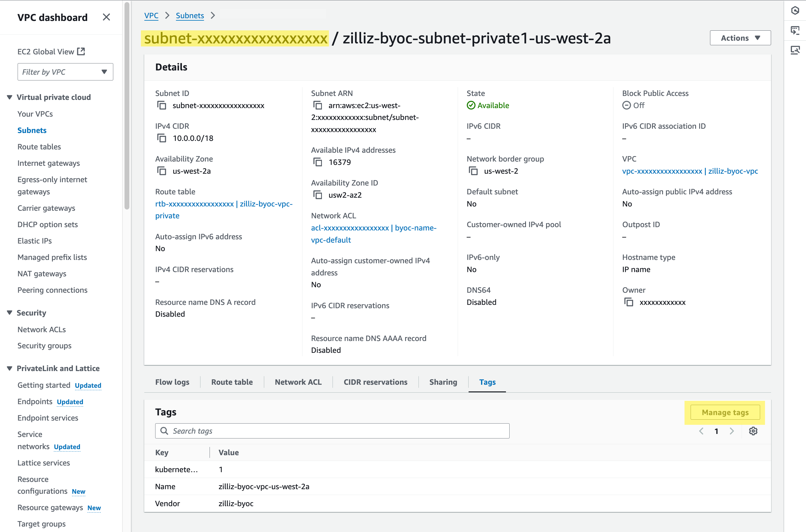Click the Manage tags button
Image resolution: width=806 pixels, height=532 pixels.
725,413
